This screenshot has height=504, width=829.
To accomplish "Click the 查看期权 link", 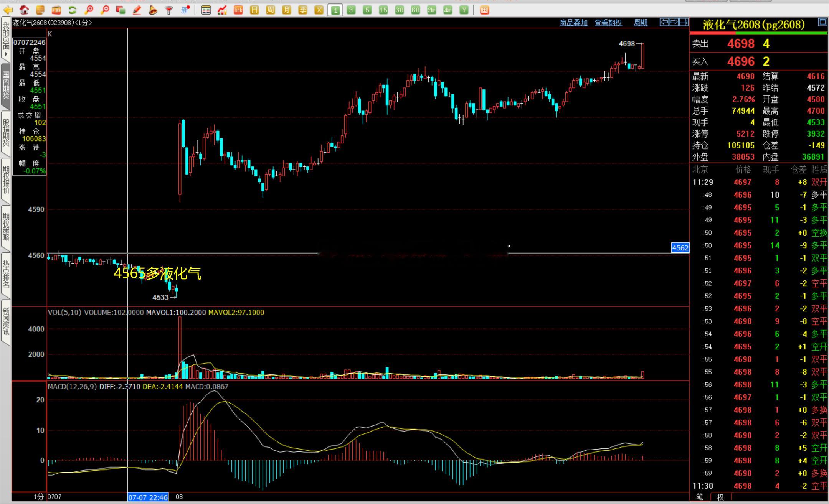I will pyautogui.click(x=608, y=23).
